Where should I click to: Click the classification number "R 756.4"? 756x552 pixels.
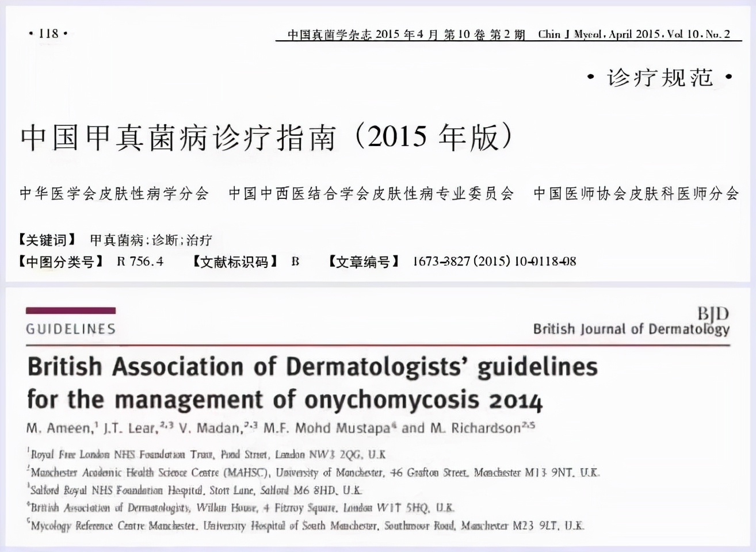(x=140, y=262)
